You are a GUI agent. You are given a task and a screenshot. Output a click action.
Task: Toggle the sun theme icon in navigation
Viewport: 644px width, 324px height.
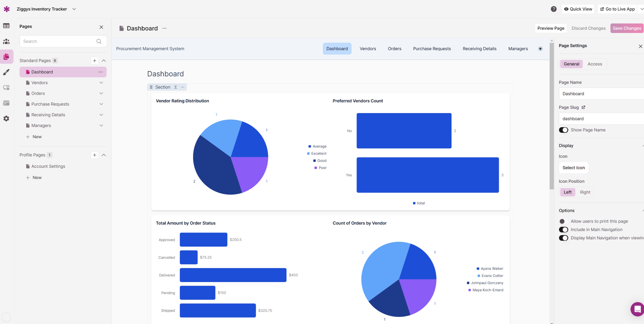point(540,49)
